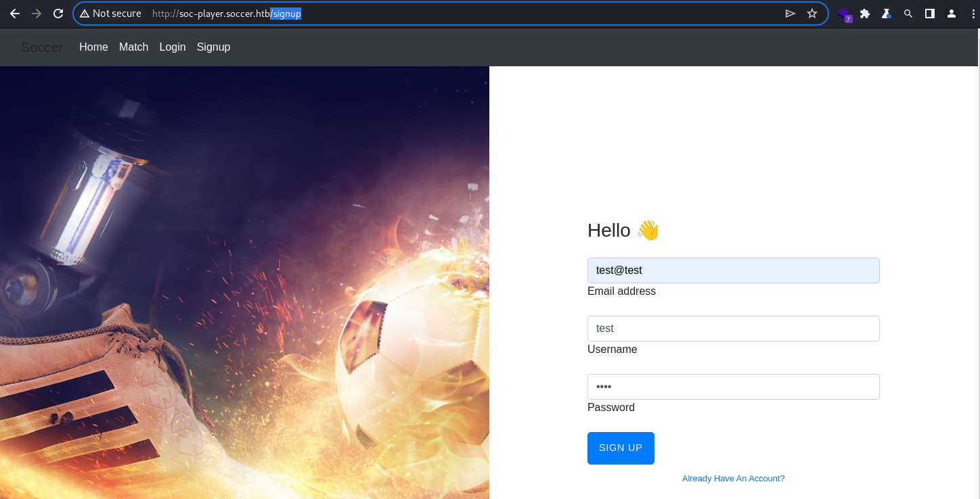Image resolution: width=980 pixels, height=499 pixels.
Task: Open the Login nav item
Action: pyautogui.click(x=173, y=47)
